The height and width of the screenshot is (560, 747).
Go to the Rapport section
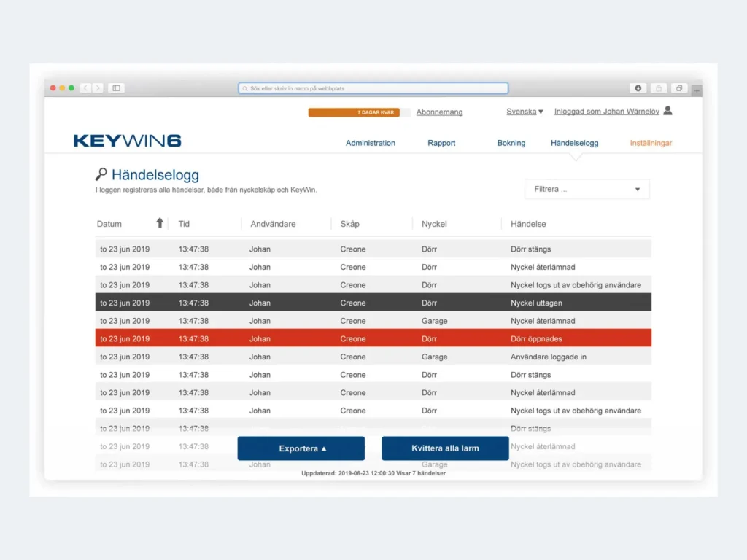[x=441, y=143]
